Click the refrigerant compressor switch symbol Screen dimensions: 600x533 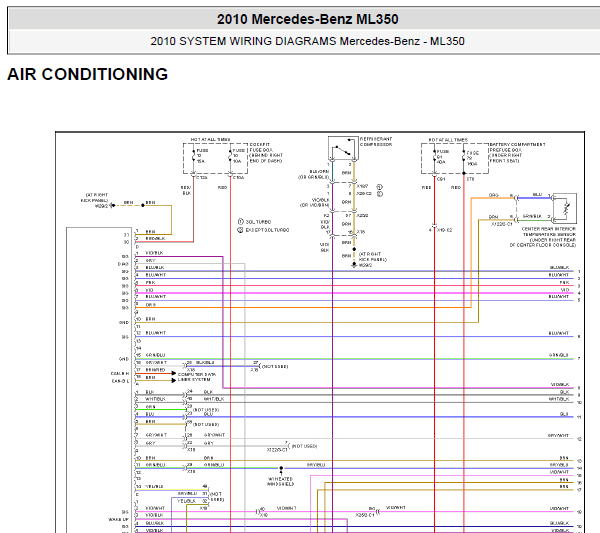(x=343, y=148)
